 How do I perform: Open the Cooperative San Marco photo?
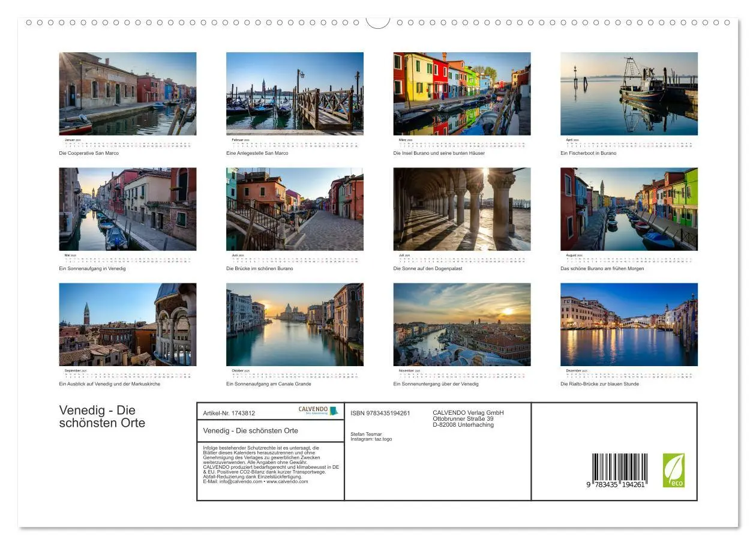pos(128,94)
